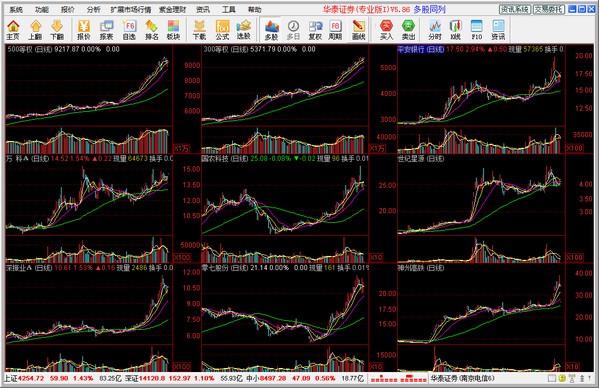
Task: Toggle the 周期 F8 period setting
Action: point(335,30)
